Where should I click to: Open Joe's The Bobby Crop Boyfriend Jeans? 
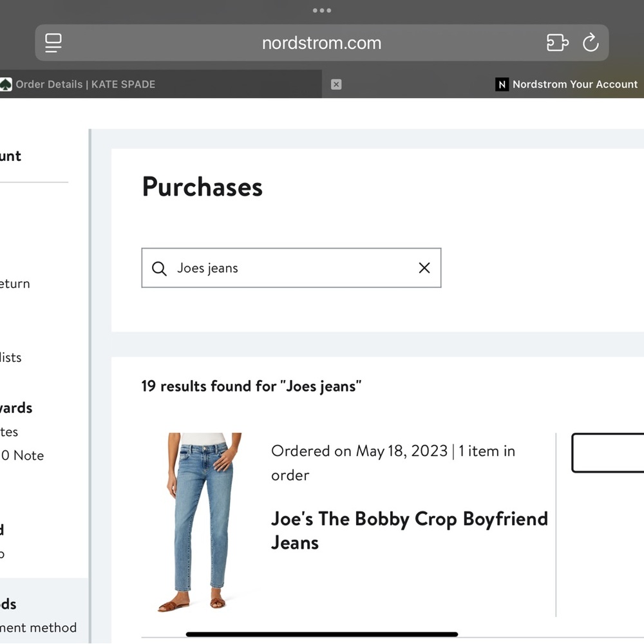pos(409,530)
